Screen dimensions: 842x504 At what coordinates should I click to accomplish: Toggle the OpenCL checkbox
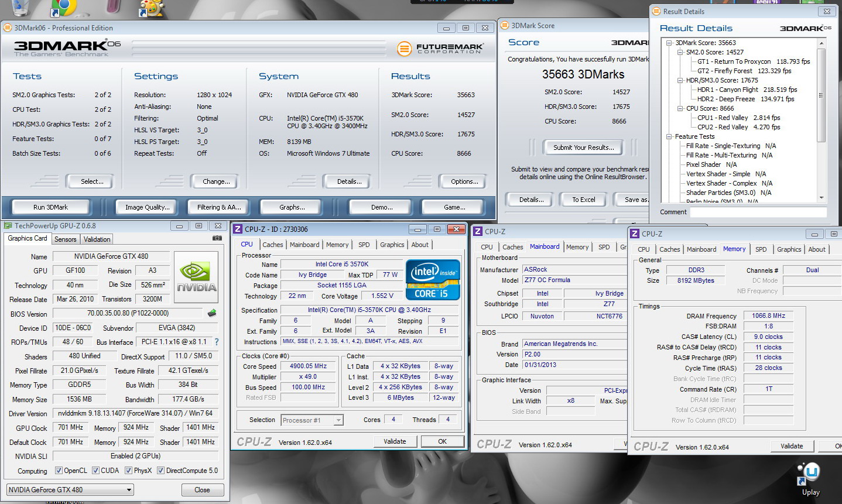(59, 471)
